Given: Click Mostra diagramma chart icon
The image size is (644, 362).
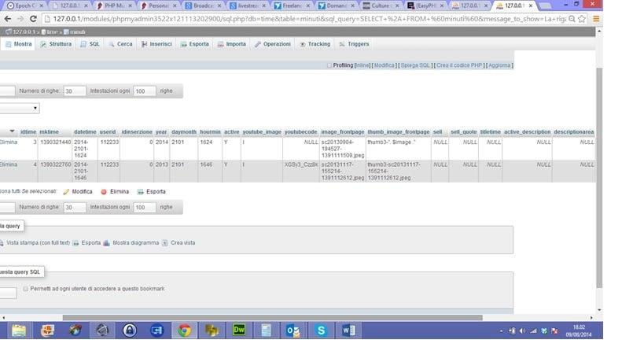Looking at the screenshot, I should click(106, 243).
